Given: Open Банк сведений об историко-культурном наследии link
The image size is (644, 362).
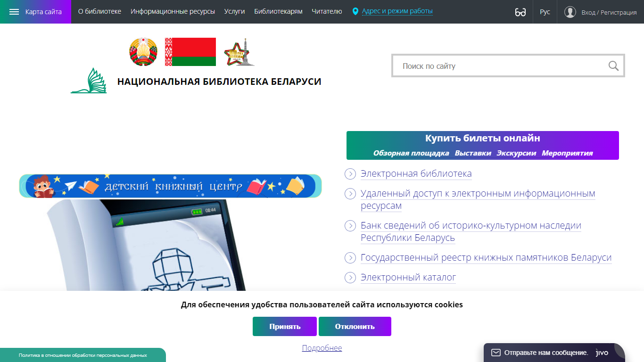Looking at the screenshot, I should pos(471,232).
